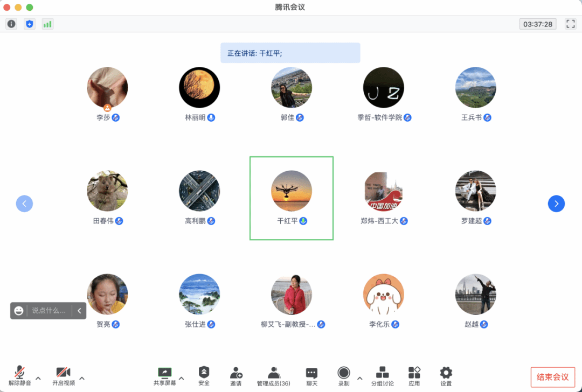
Task: Check the green network signal icon
Action: 47,24
